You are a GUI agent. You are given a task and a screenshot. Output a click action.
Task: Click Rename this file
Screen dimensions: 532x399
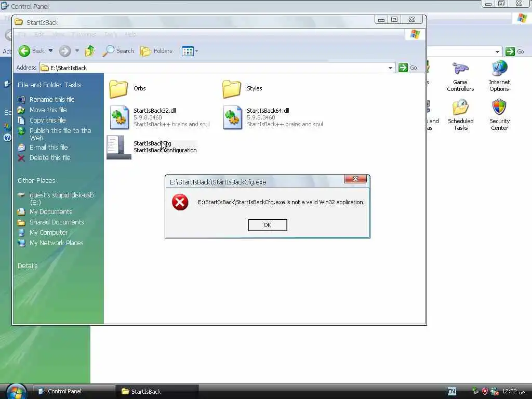52,99
